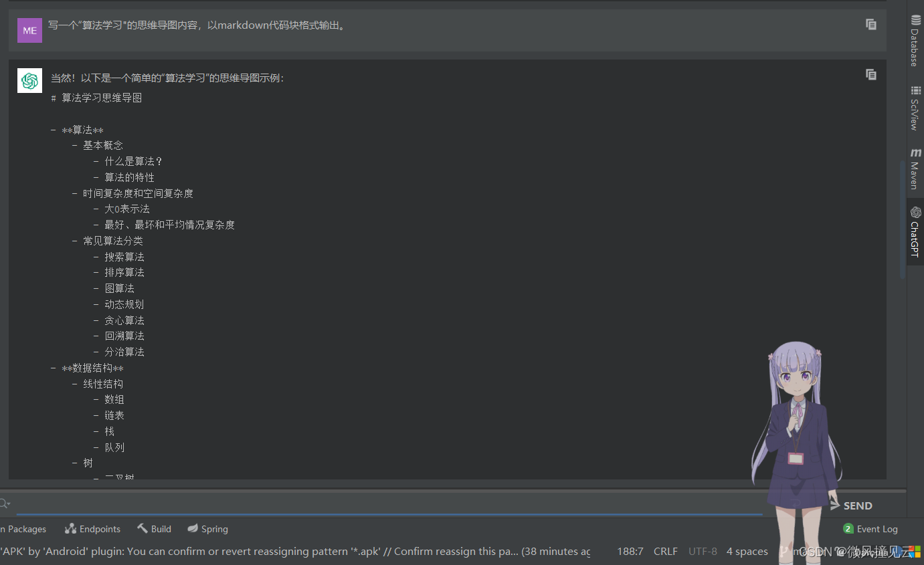The image size is (924, 565).
Task: Click the search icon beside the input
Action: 5,503
